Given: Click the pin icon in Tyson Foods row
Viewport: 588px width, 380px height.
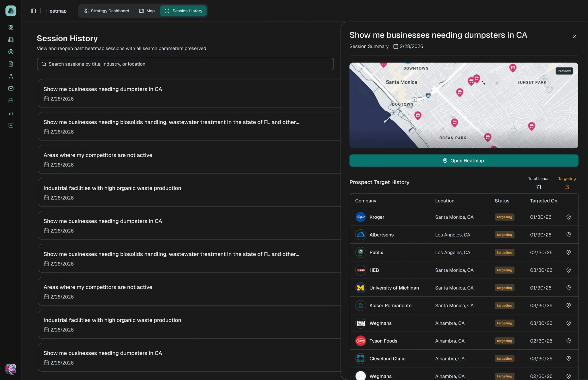Looking at the screenshot, I should tap(568, 341).
